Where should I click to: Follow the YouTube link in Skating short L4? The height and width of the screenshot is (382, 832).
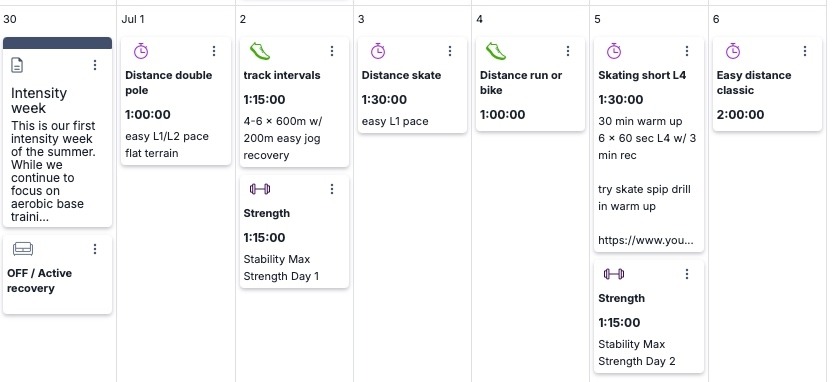click(x=645, y=240)
